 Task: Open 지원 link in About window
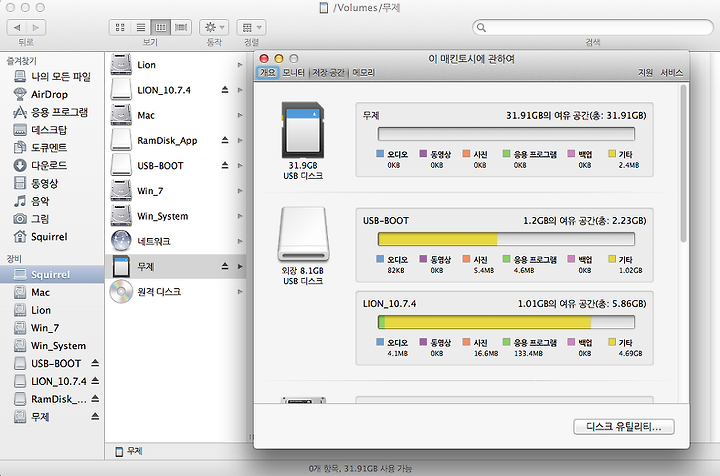[645, 73]
